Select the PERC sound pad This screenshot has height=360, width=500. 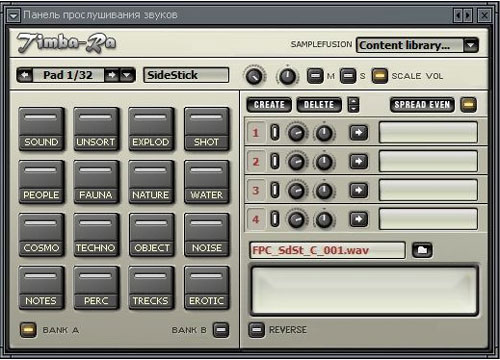(96, 288)
